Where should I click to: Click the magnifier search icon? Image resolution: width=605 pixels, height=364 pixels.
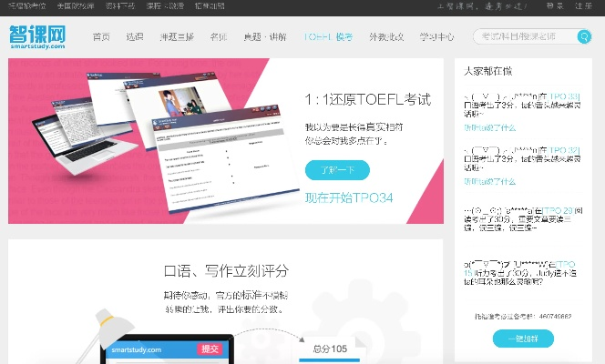pos(583,37)
